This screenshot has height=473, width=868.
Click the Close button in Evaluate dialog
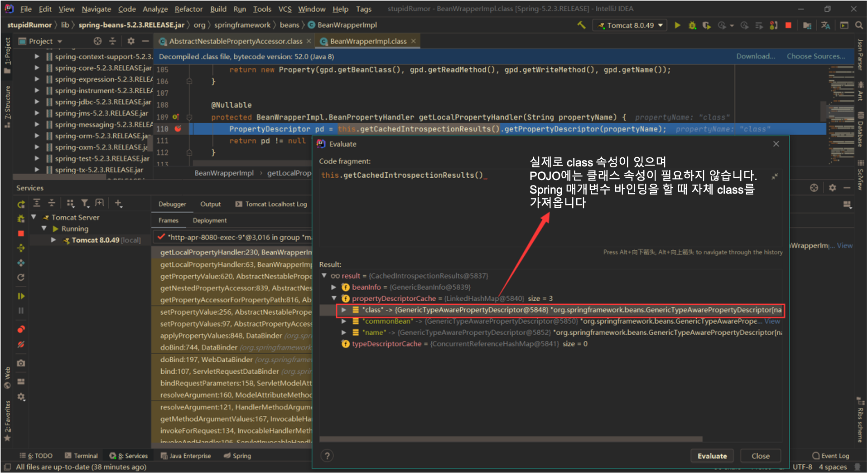point(761,456)
